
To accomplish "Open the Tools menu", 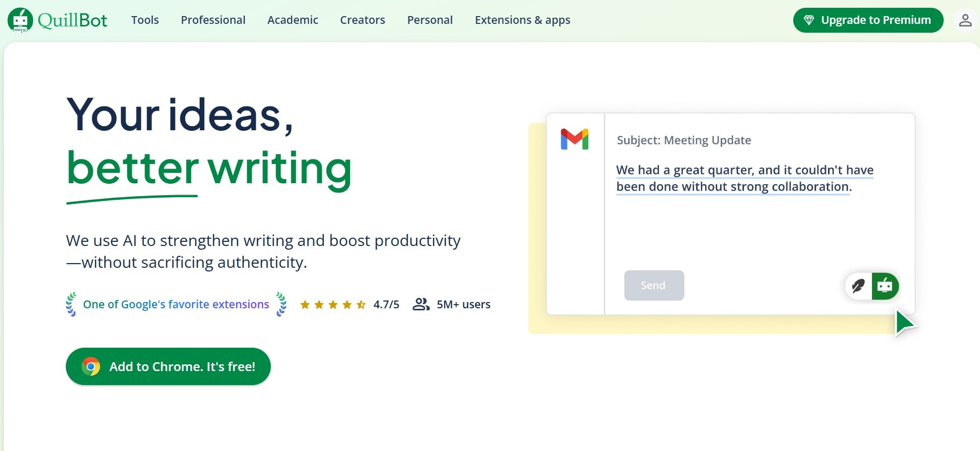I will (145, 20).
